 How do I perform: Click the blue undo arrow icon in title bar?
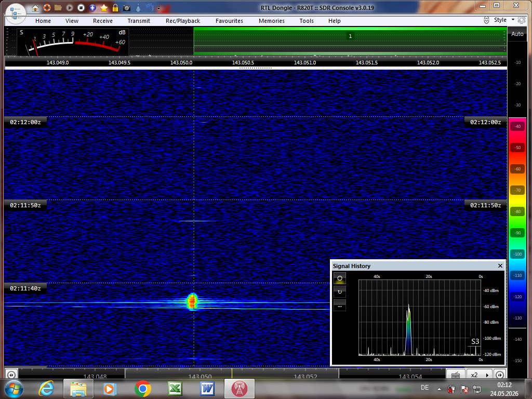click(x=149, y=7)
